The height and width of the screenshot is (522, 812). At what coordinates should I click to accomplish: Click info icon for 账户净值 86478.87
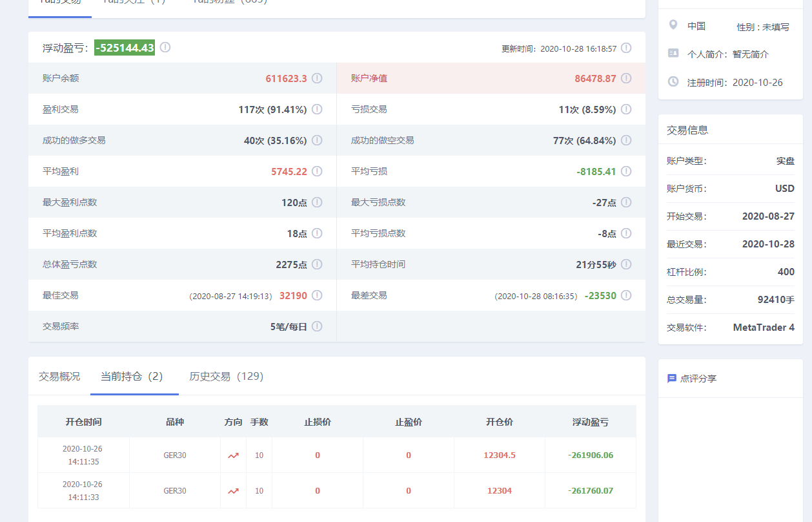(x=626, y=78)
